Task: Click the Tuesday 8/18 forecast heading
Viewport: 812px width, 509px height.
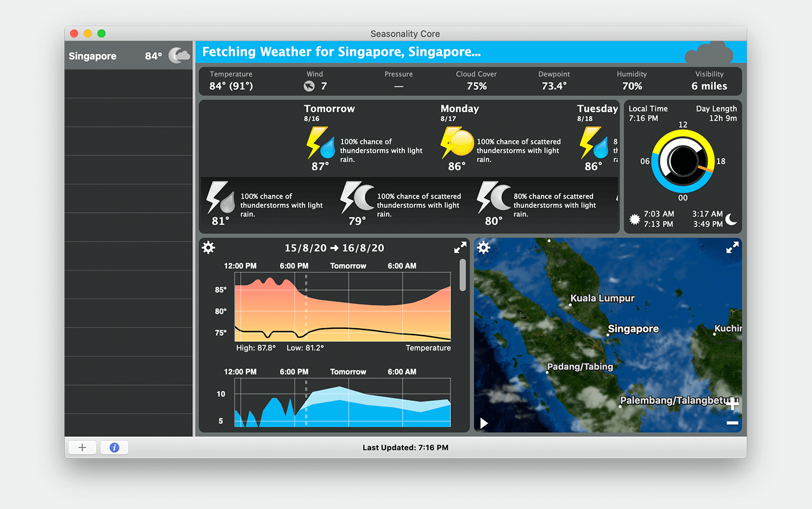Action: click(x=598, y=113)
